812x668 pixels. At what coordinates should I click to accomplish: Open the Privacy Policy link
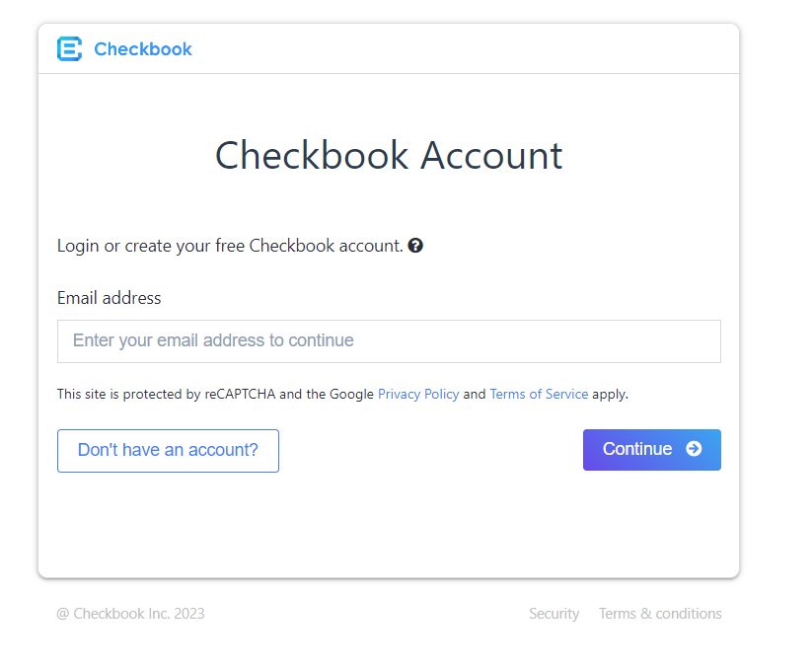418,393
